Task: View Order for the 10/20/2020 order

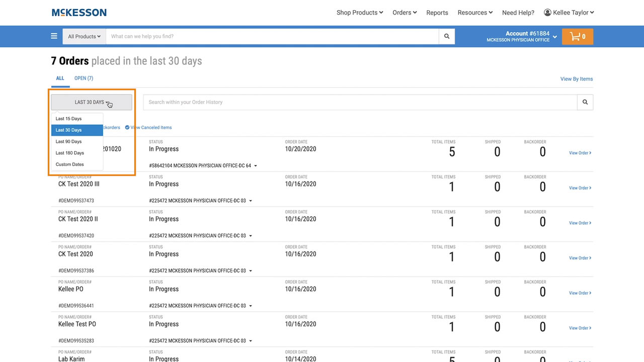Action: pyautogui.click(x=580, y=153)
